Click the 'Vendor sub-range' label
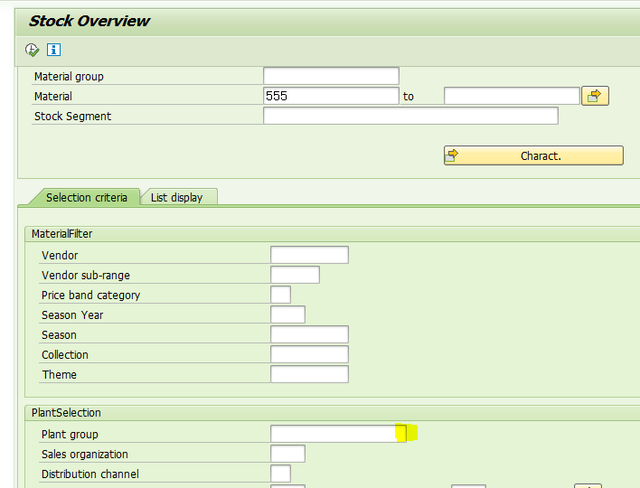Image resolution: width=640 pixels, height=488 pixels. pyautogui.click(x=86, y=275)
